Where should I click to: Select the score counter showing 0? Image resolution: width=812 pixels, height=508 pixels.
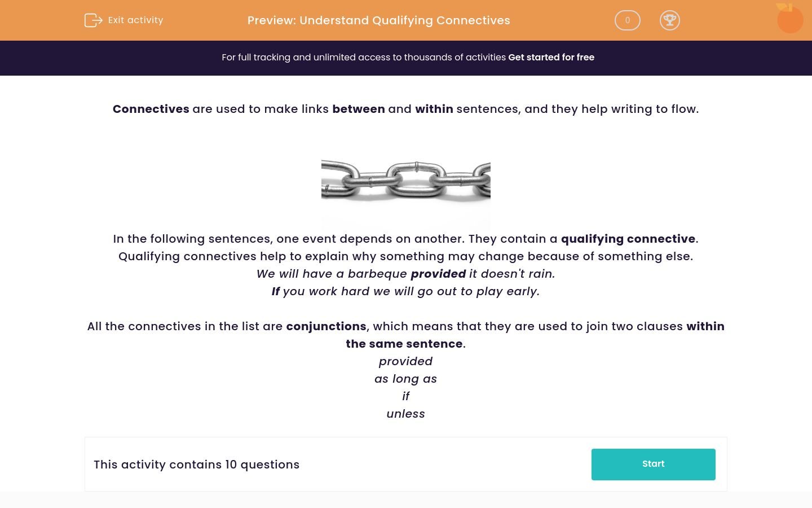[627, 20]
